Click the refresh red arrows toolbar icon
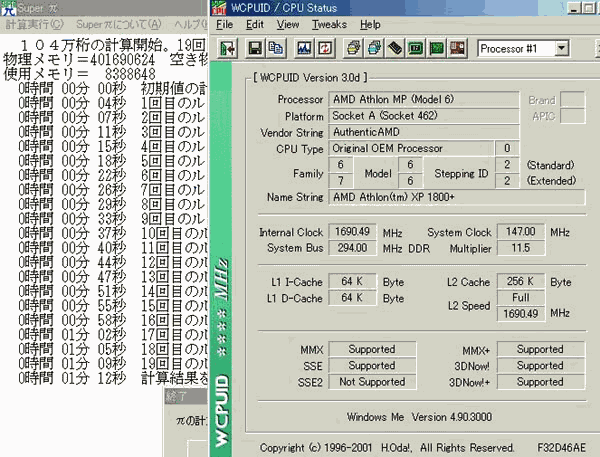Viewport: 600px width, 457px height. (325, 48)
